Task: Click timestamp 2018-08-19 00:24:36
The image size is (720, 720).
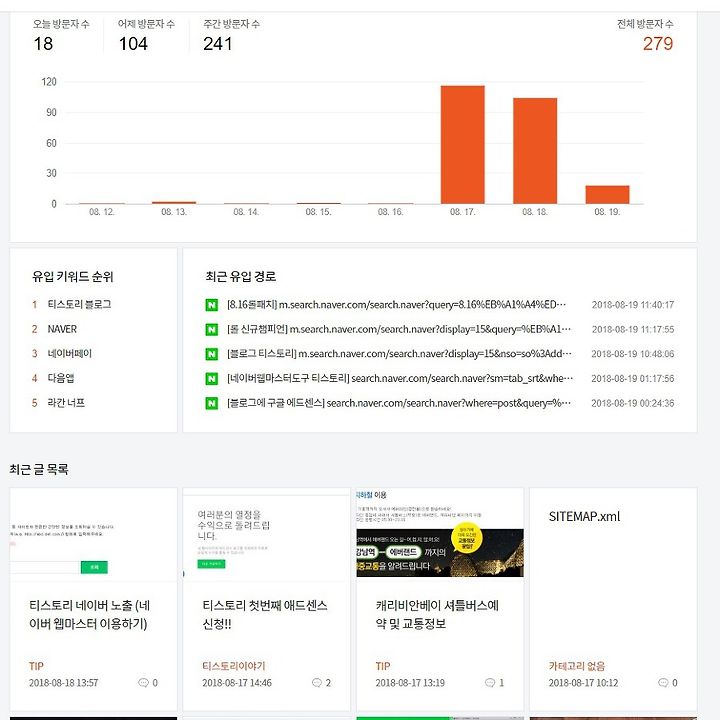Action: click(x=633, y=403)
